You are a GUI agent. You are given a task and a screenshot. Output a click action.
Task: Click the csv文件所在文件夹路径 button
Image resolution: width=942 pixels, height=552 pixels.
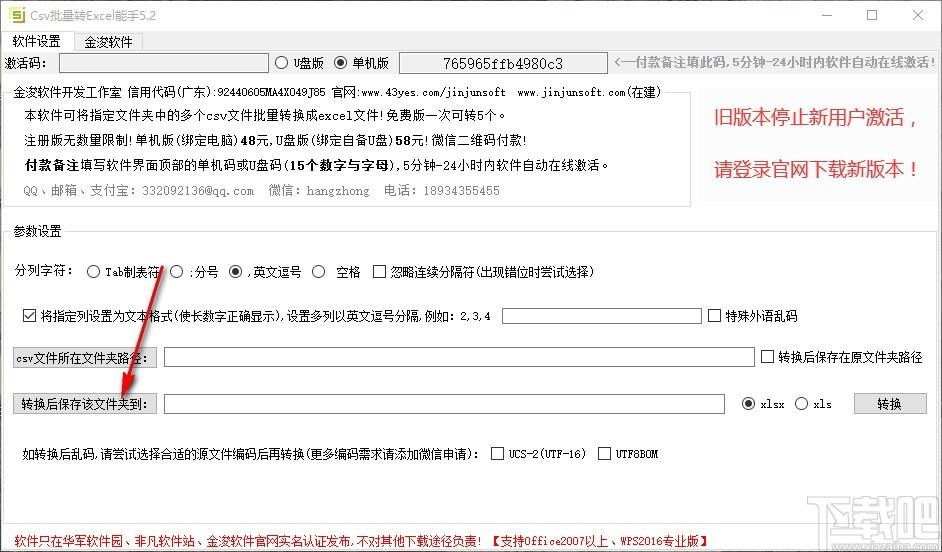(x=85, y=358)
